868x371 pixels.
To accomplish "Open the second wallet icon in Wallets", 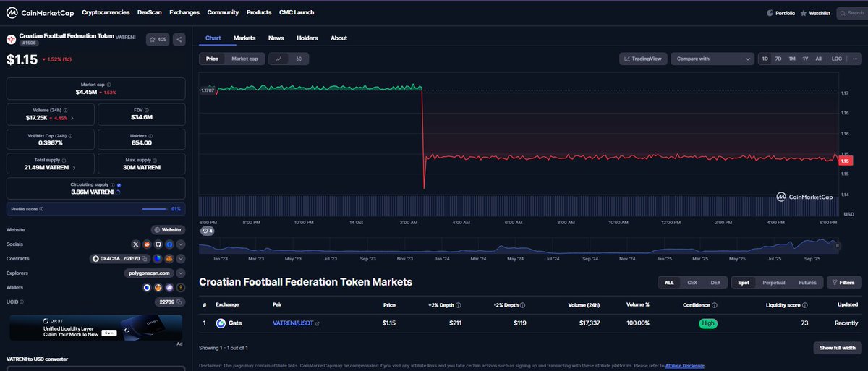I will coord(158,287).
